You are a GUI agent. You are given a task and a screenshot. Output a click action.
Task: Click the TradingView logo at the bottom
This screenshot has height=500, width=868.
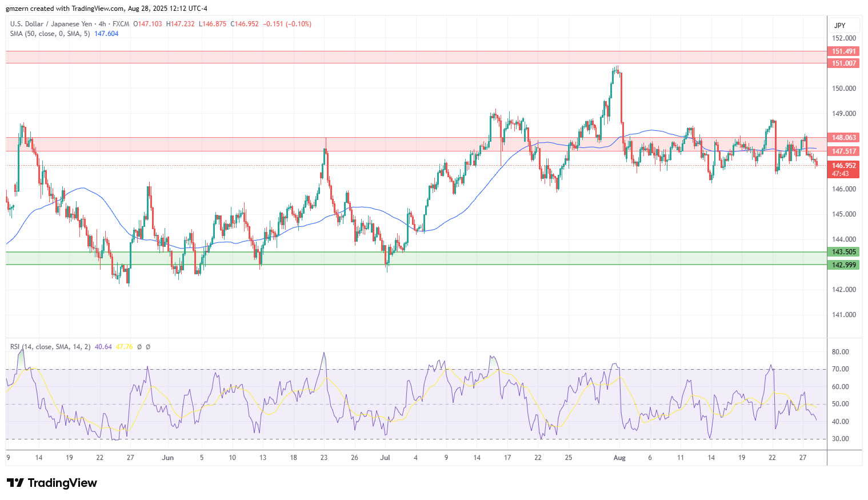tap(52, 483)
